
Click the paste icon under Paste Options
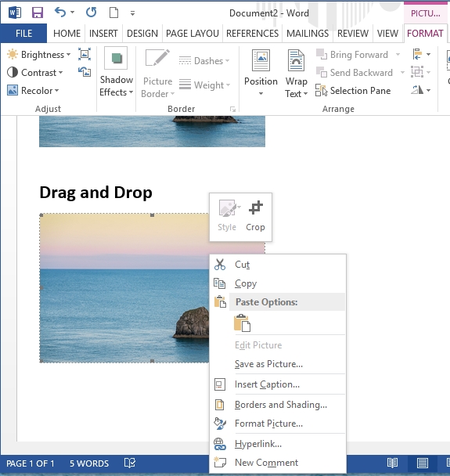[x=242, y=323]
